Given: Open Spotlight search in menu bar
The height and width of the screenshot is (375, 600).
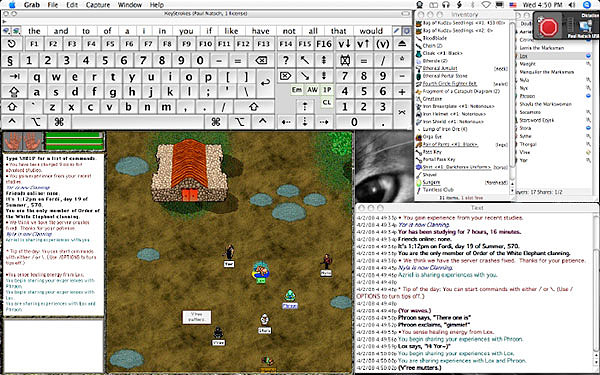Looking at the screenshot, I should click(x=587, y=5).
